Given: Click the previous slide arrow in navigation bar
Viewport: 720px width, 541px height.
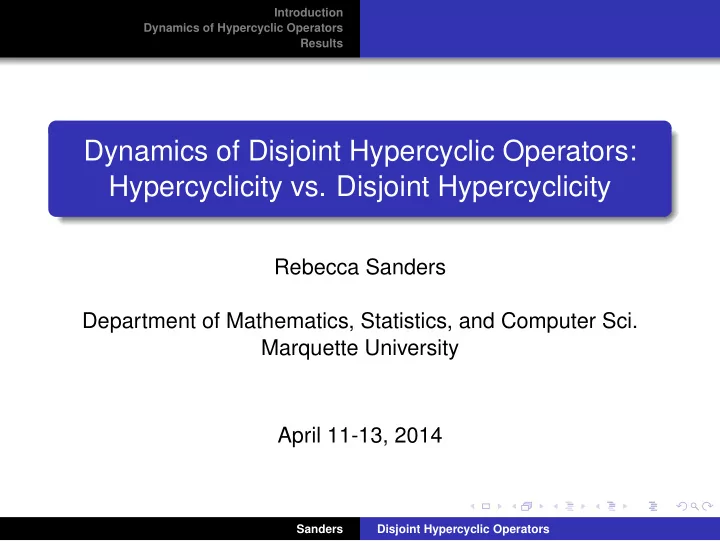Looking at the screenshot, I should pyautogui.click(x=472, y=506).
